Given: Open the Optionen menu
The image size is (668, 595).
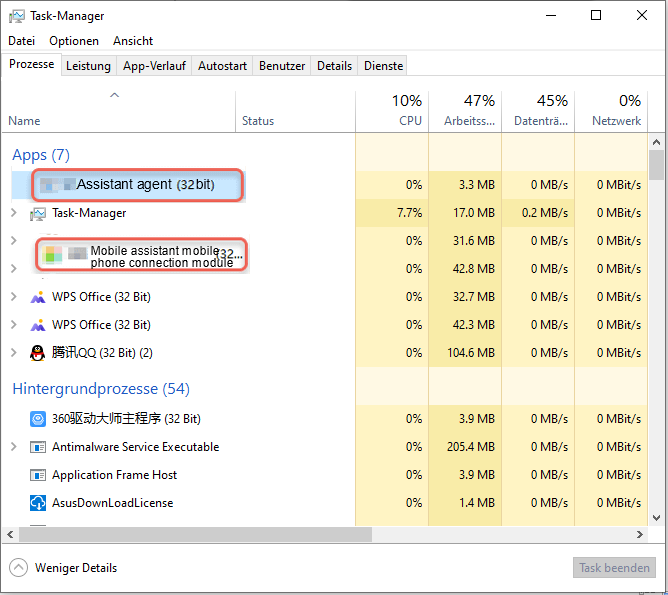Looking at the screenshot, I should tap(74, 41).
